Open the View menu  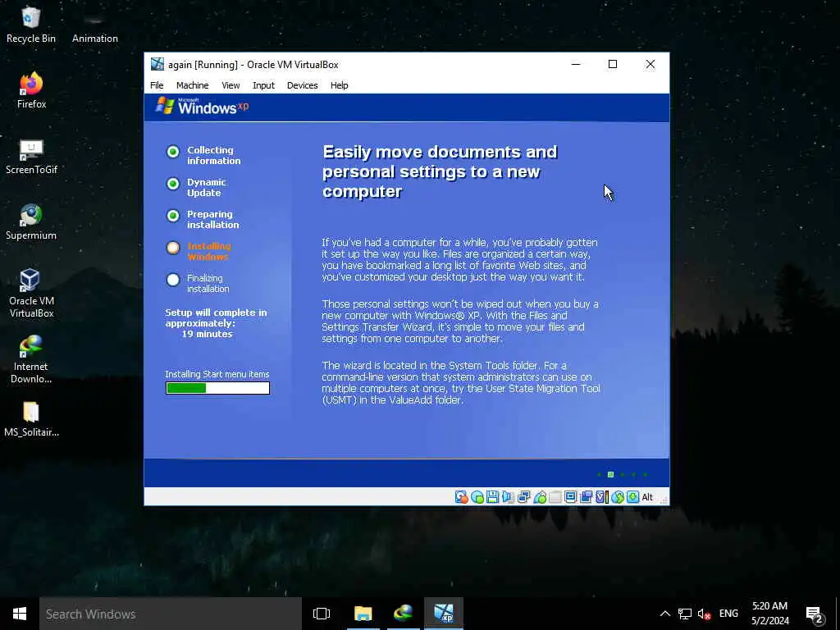coord(231,85)
